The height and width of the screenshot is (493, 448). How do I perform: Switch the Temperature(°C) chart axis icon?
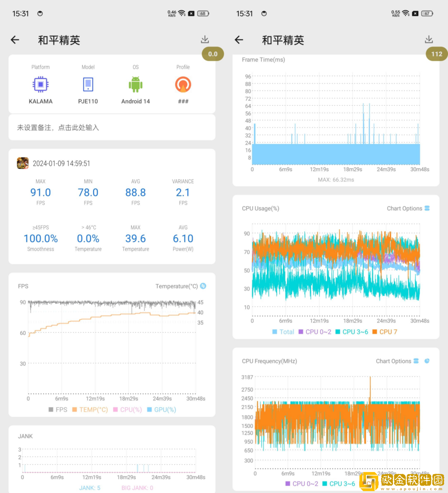[x=203, y=286]
